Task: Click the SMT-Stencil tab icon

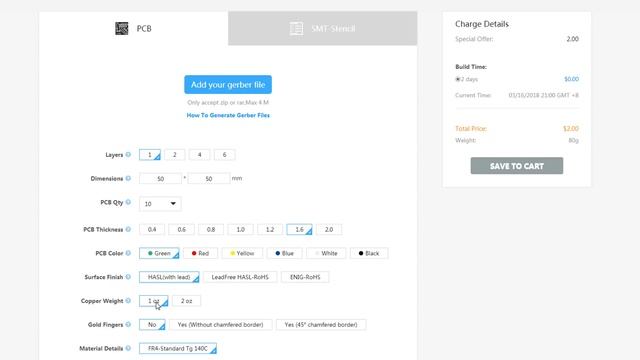Action: (x=296, y=29)
